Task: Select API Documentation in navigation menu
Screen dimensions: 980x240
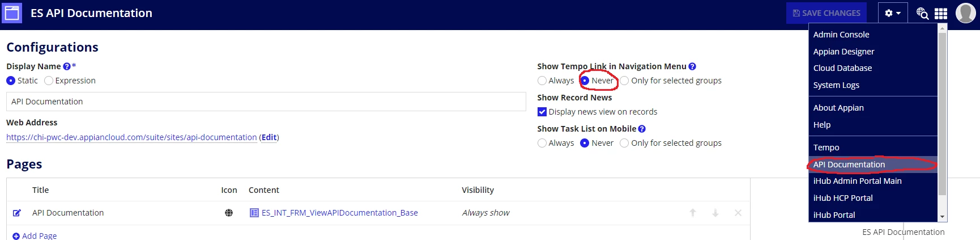Action: pos(873,165)
